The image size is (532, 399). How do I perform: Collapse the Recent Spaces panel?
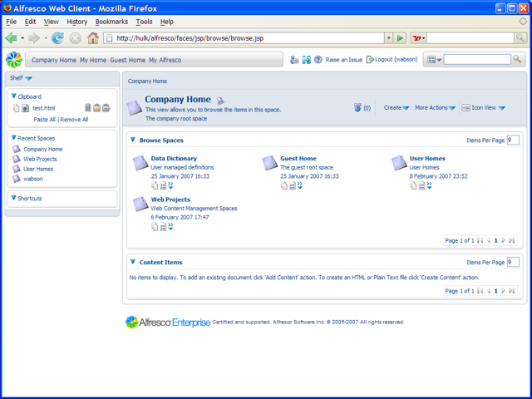(x=13, y=137)
